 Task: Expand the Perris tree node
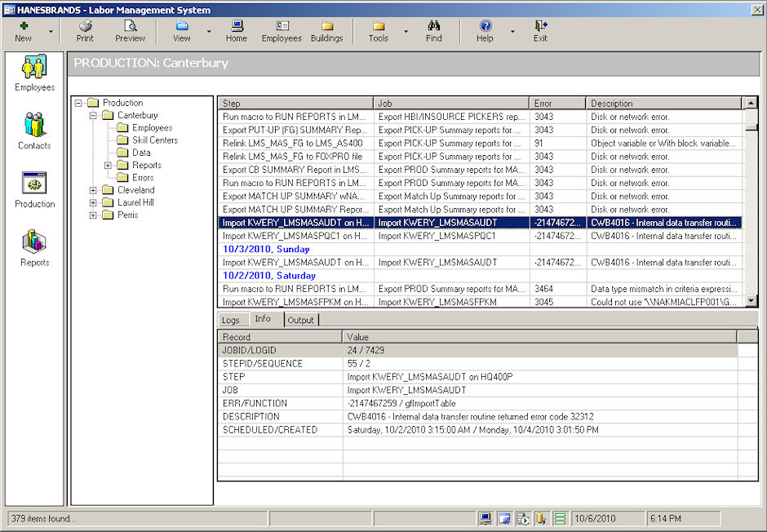pyautogui.click(x=93, y=215)
